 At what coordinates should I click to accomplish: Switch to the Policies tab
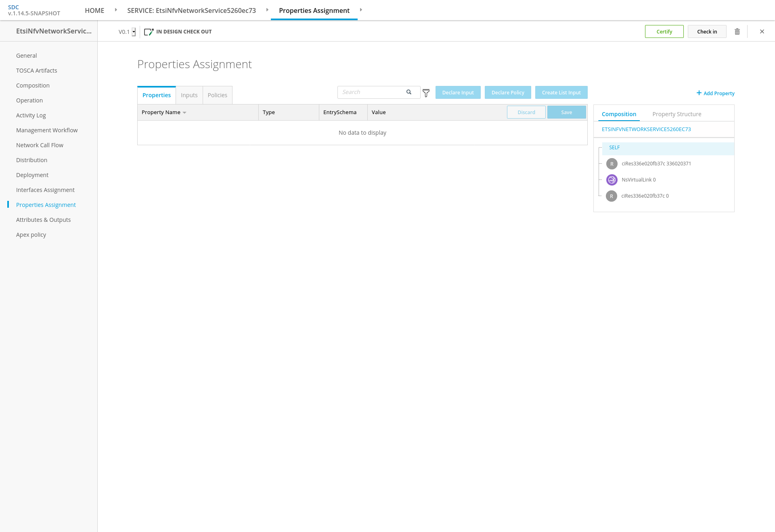(x=217, y=95)
